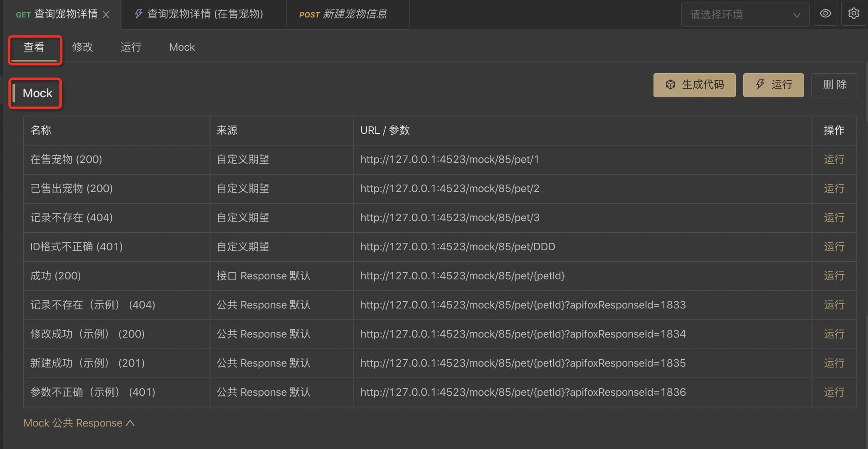Click the cube icon on 生成代码
This screenshot has width=868, height=449.
pyautogui.click(x=670, y=85)
